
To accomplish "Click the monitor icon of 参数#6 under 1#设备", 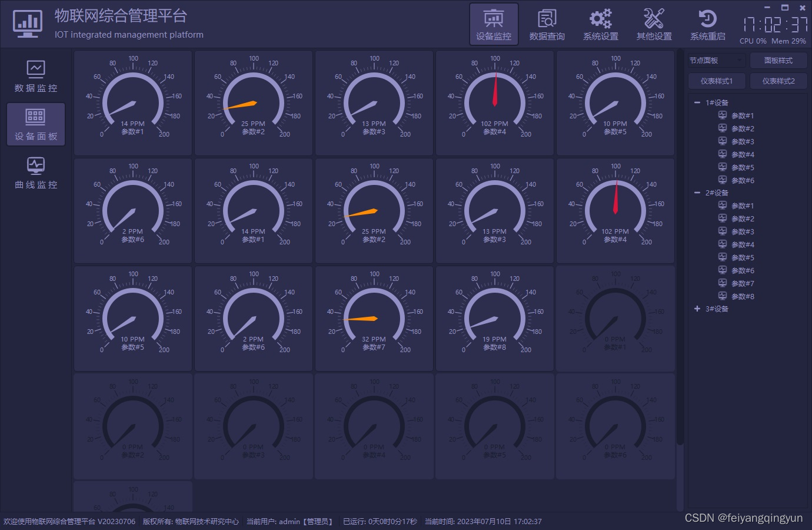I will click(x=723, y=180).
